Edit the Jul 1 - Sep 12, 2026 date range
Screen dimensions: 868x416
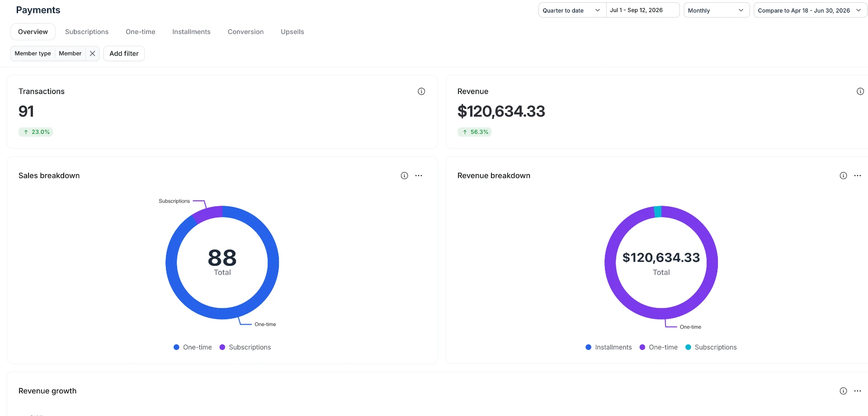click(642, 10)
